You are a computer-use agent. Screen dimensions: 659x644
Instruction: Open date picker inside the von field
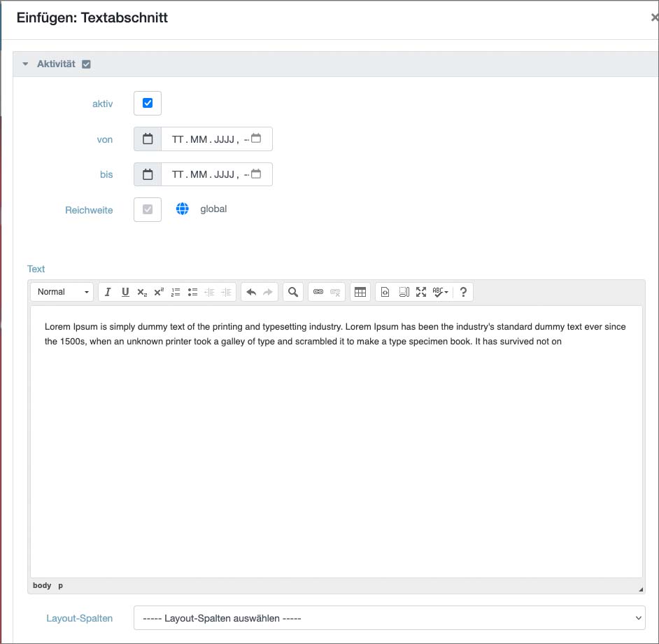(256, 138)
